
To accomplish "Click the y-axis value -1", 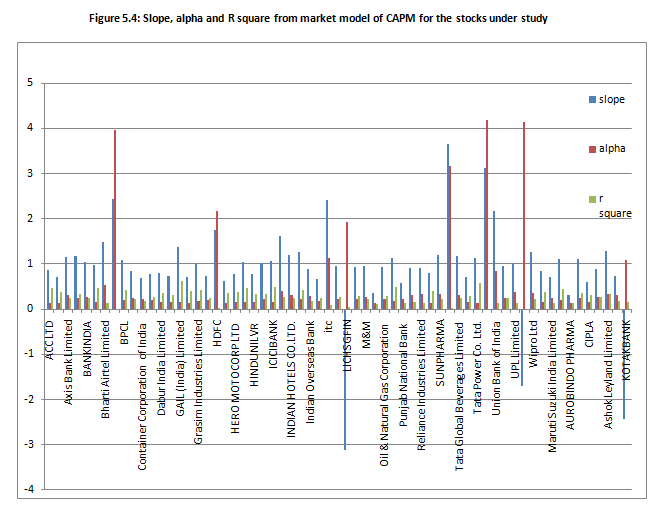I will tap(28, 354).
